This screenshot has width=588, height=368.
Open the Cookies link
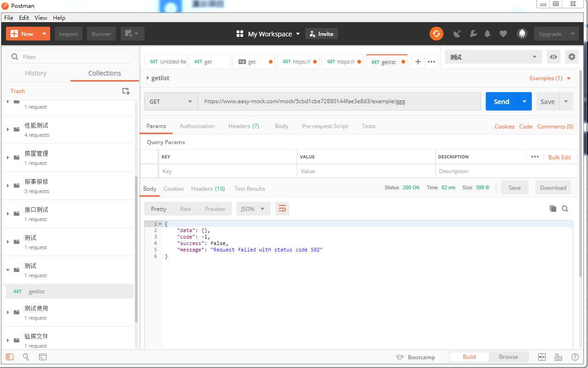click(504, 126)
